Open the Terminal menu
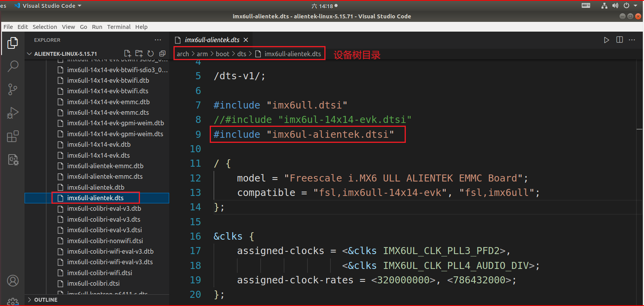 119,27
